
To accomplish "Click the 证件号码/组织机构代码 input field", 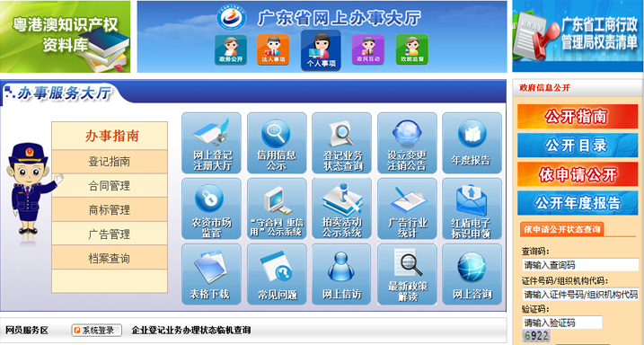I will [580, 294].
